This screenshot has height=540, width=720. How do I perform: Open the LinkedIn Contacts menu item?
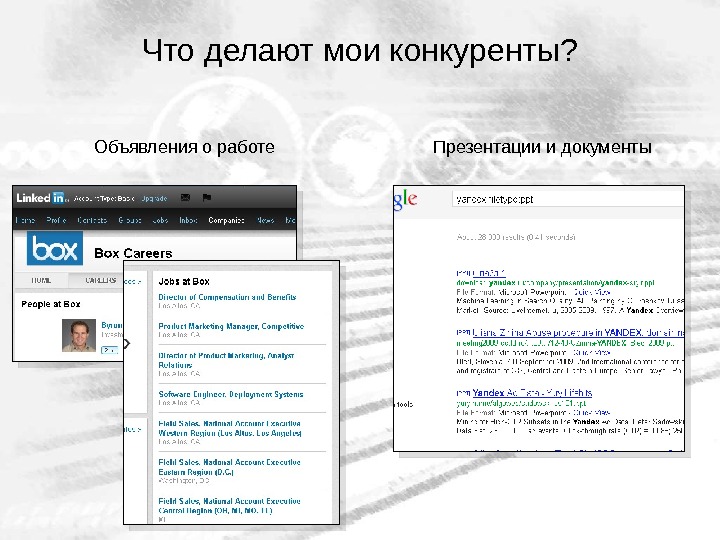(92, 220)
